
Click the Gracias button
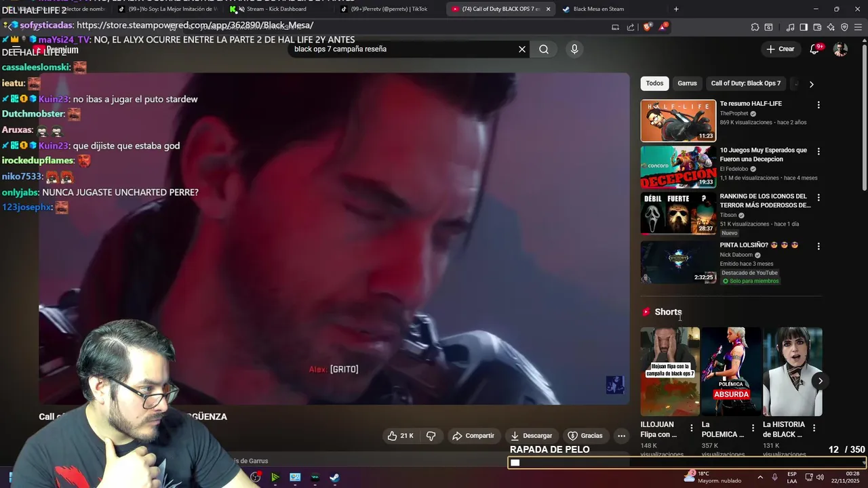(x=585, y=436)
